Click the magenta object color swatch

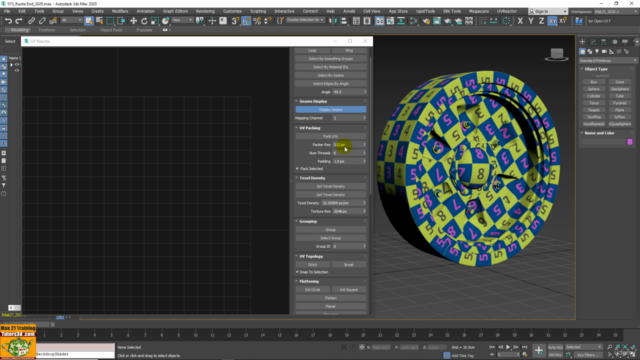[x=630, y=142]
